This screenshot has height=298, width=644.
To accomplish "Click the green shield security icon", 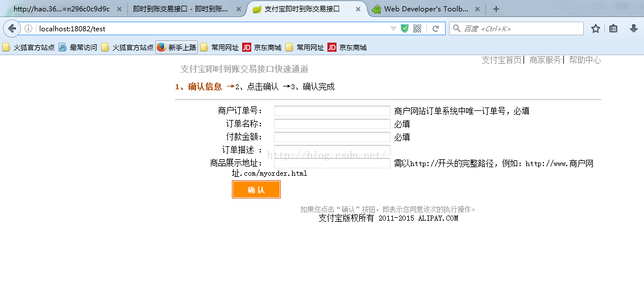I will (405, 28).
